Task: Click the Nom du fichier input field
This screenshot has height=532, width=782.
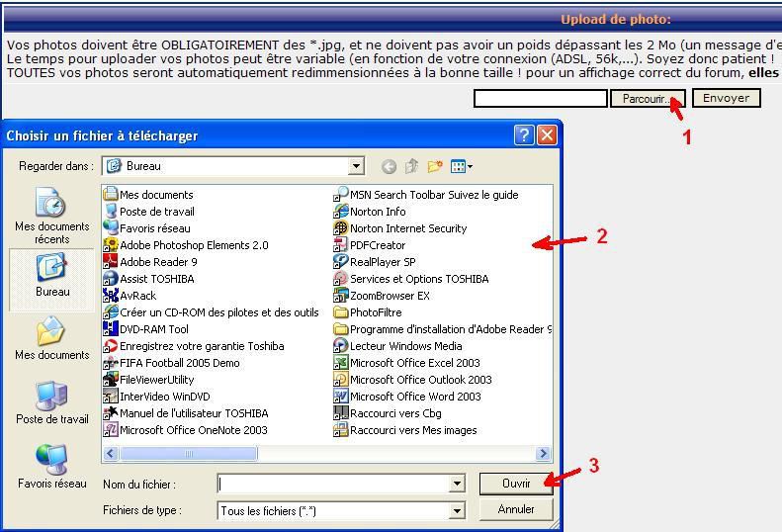Action: (x=333, y=484)
